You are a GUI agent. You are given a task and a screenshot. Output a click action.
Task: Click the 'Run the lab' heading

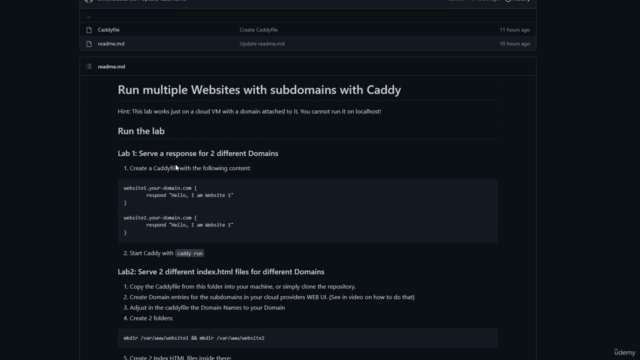141,131
